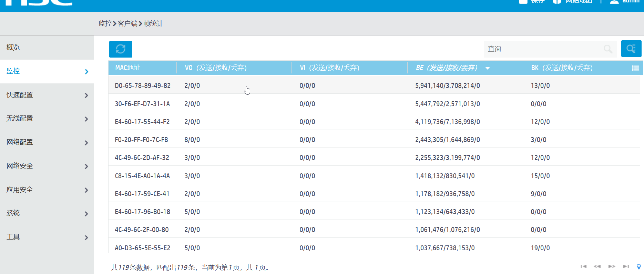Open the column list settings icon

tap(636, 68)
